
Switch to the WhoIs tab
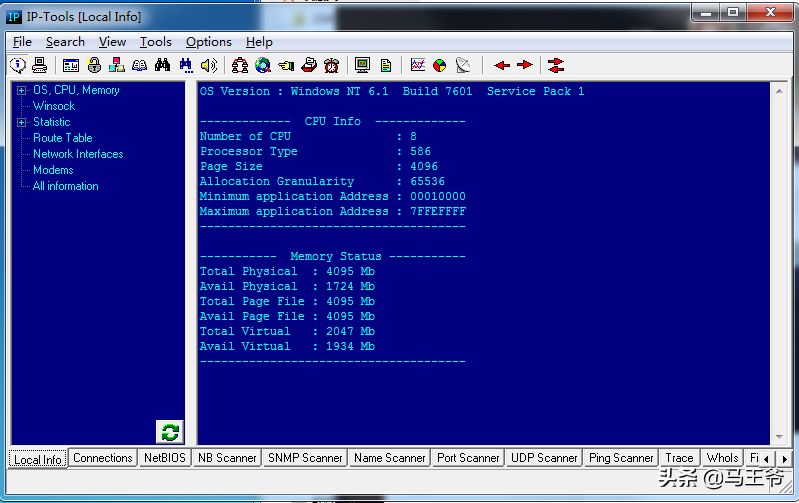click(x=722, y=458)
